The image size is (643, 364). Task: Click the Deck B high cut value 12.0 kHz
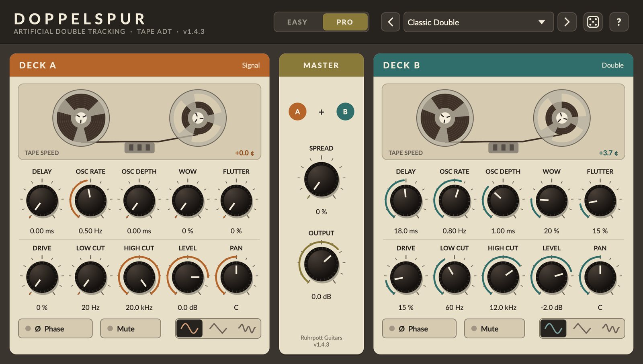503,308
